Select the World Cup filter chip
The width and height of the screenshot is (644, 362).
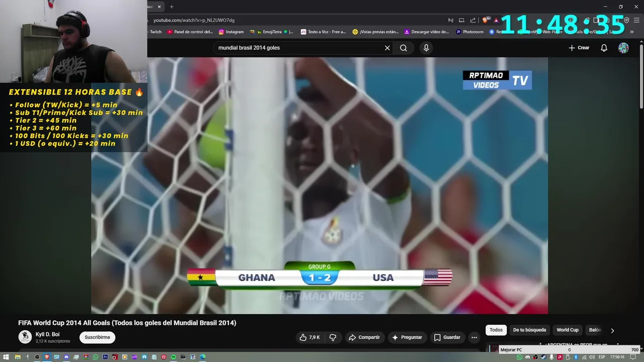(568, 330)
